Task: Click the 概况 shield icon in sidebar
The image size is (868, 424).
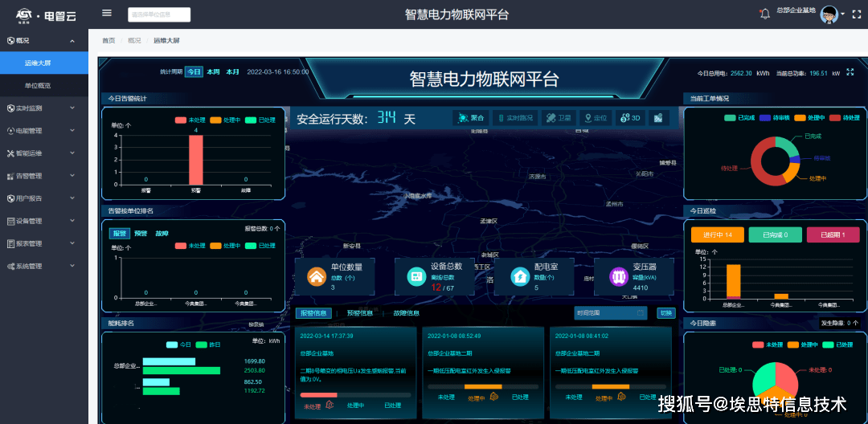Action: point(10,41)
